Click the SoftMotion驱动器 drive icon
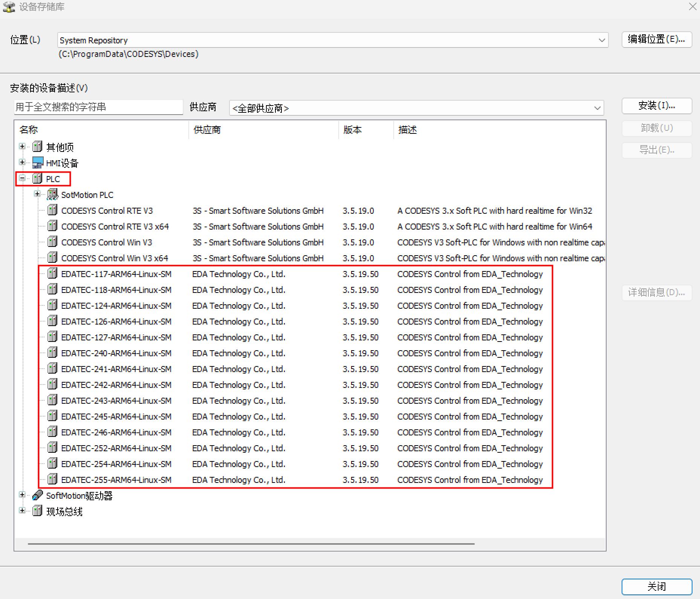Viewport: 700px width, 599px height. pyautogui.click(x=38, y=495)
